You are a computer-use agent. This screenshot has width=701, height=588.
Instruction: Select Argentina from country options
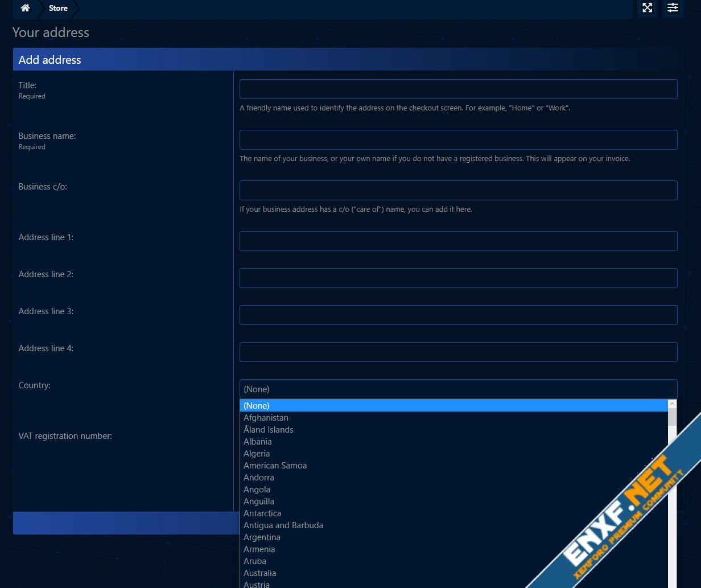pos(262,537)
